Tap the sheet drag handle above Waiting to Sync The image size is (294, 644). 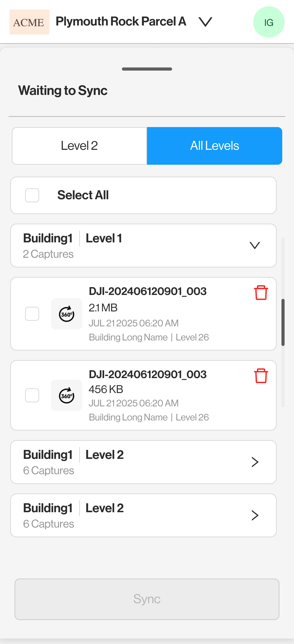point(147,69)
